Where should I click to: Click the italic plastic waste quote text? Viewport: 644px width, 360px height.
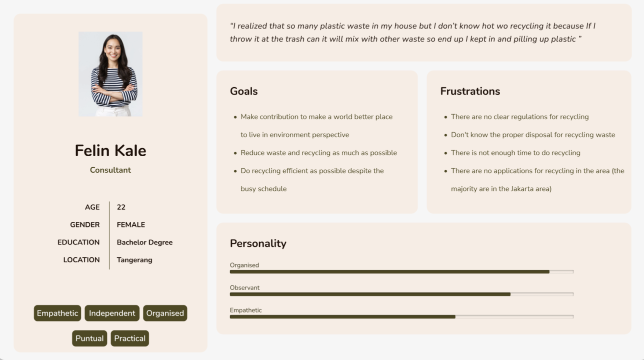tap(412, 33)
